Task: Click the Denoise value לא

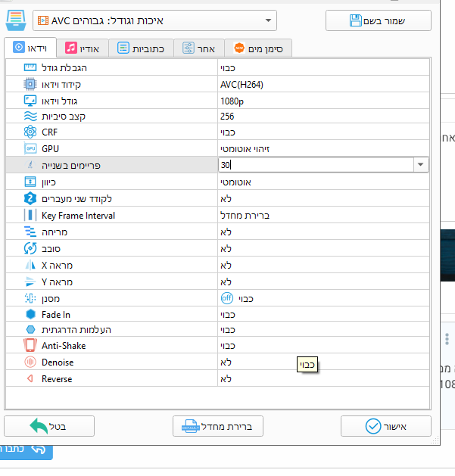Action: (226, 362)
